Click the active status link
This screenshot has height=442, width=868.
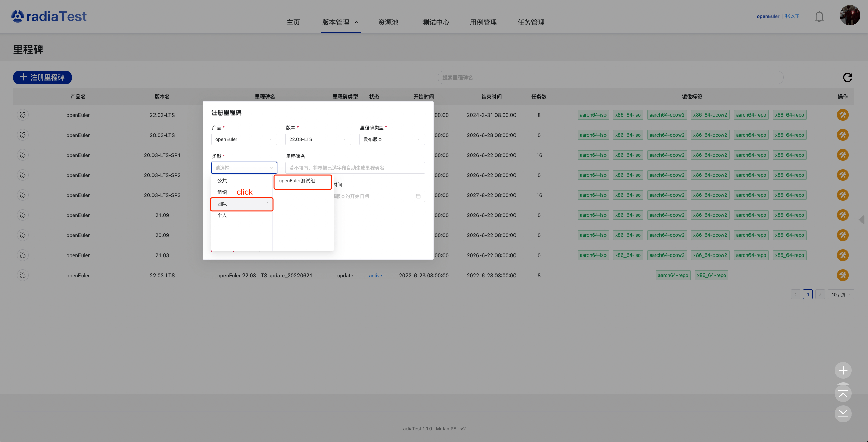coord(375,276)
